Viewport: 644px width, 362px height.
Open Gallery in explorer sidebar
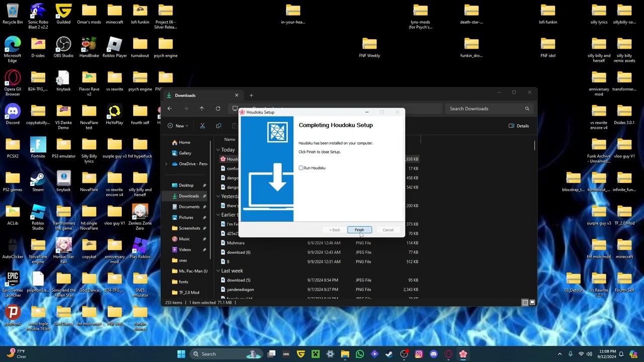click(185, 153)
